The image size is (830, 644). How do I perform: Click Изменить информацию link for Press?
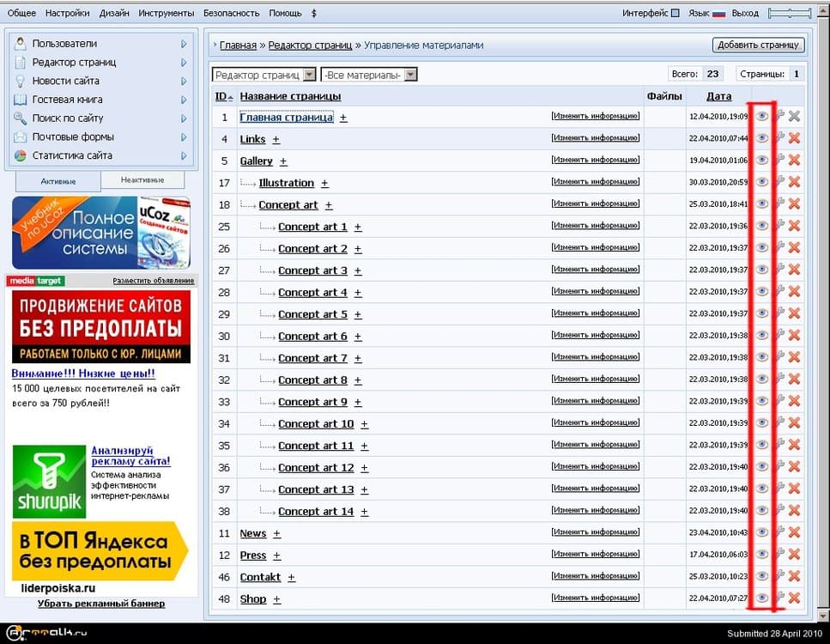(596, 555)
